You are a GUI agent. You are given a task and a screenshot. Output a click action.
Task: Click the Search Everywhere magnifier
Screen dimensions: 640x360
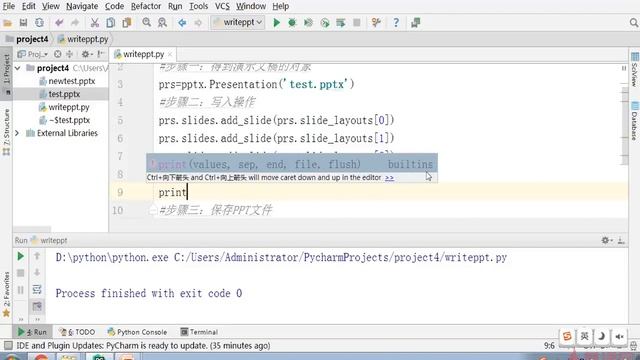tap(634, 23)
